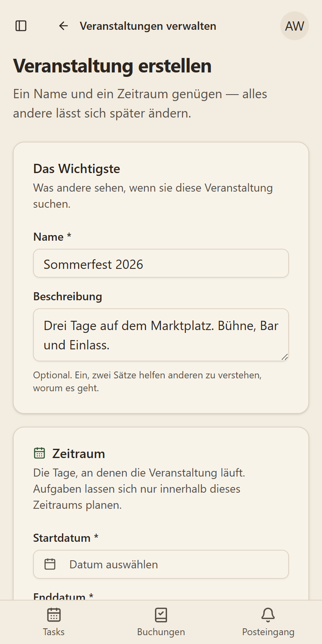Screen dimensions: 322x644
Task: Click the Veranstaltungen verwalten header title
Action: point(148,26)
